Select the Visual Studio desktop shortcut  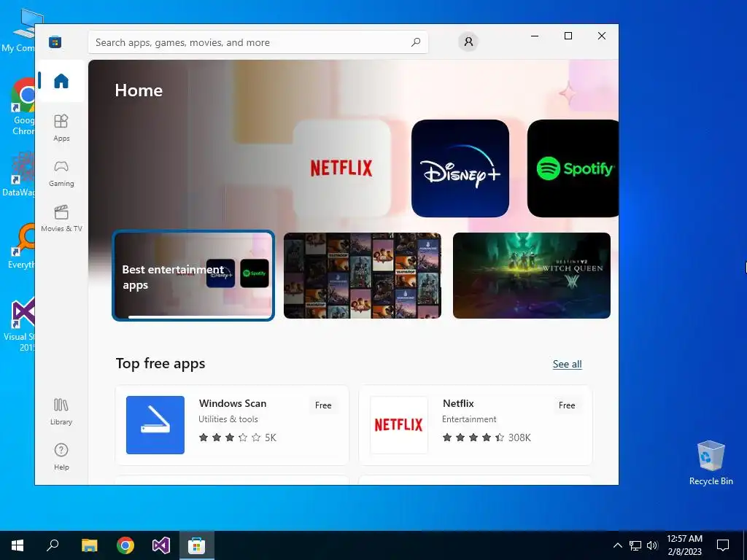[x=19, y=324]
